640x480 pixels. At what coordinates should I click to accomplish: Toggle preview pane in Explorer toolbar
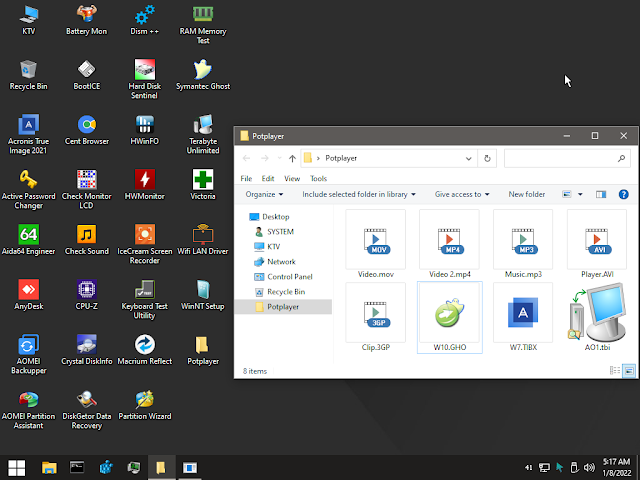601,194
